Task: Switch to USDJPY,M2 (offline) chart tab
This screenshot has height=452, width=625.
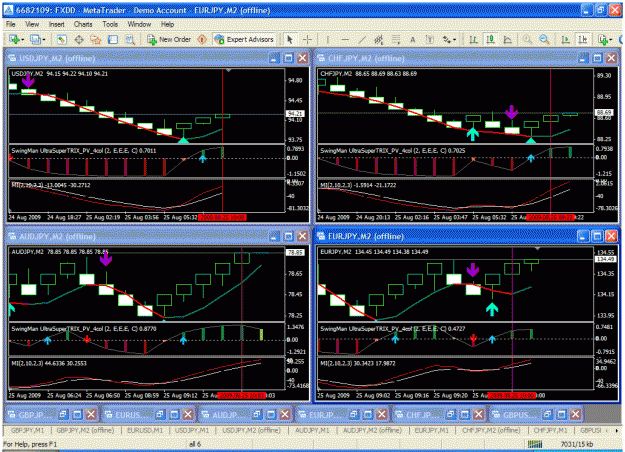Action: click(x=251, y=430)
